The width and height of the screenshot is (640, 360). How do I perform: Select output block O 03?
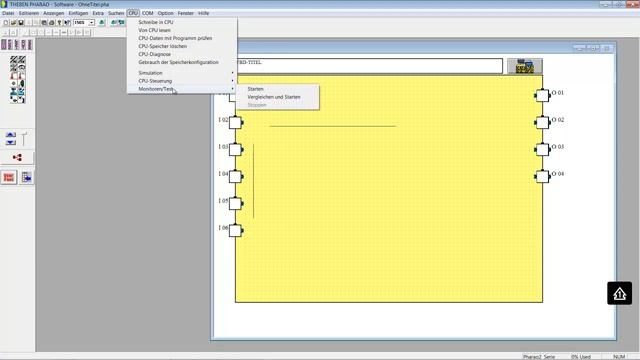click(x=542, y=149)
